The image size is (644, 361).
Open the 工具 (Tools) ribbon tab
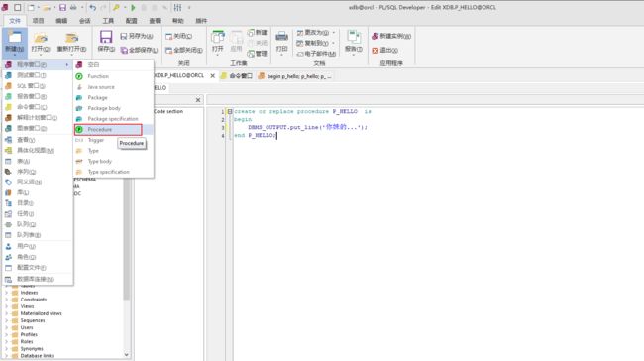click(x=108, y=21)
